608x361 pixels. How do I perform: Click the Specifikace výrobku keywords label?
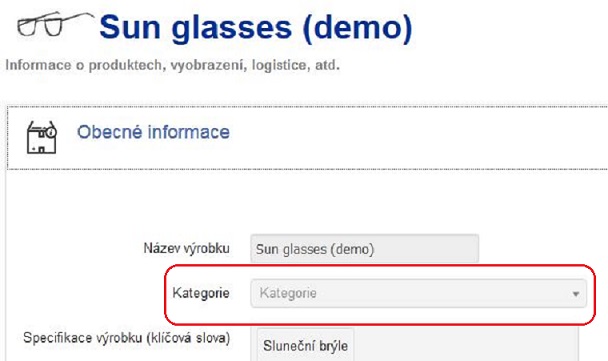[x=126, y=338]
